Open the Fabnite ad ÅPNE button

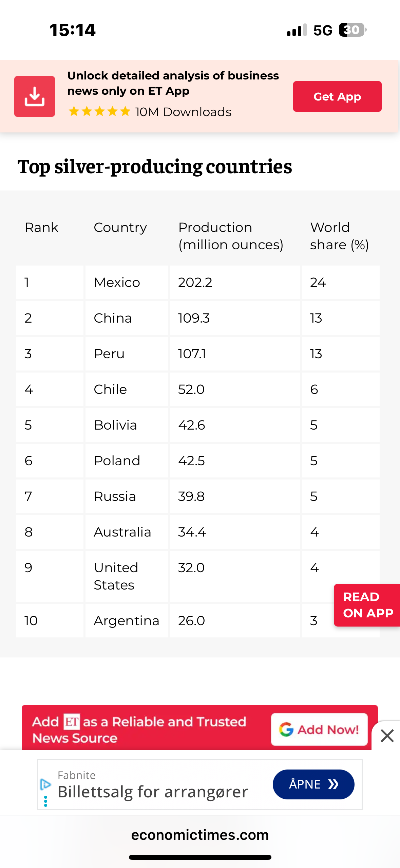coord(313,784)
